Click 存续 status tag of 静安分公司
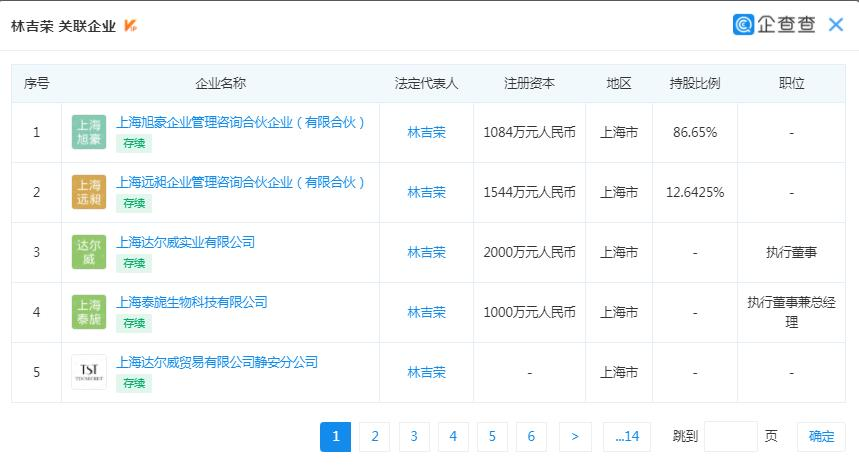Image resolution: width=859 pixels, height=468 pixels. (x=134, y=384)
